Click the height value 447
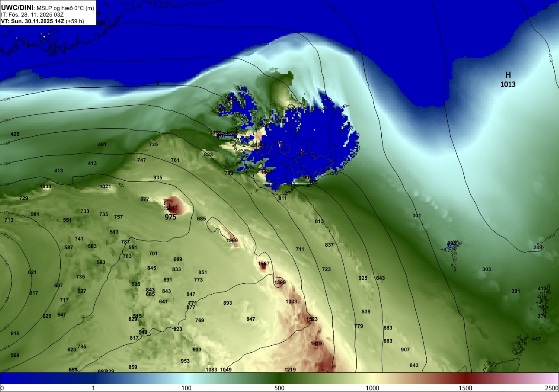559x392 pixels. pos(536,339)
